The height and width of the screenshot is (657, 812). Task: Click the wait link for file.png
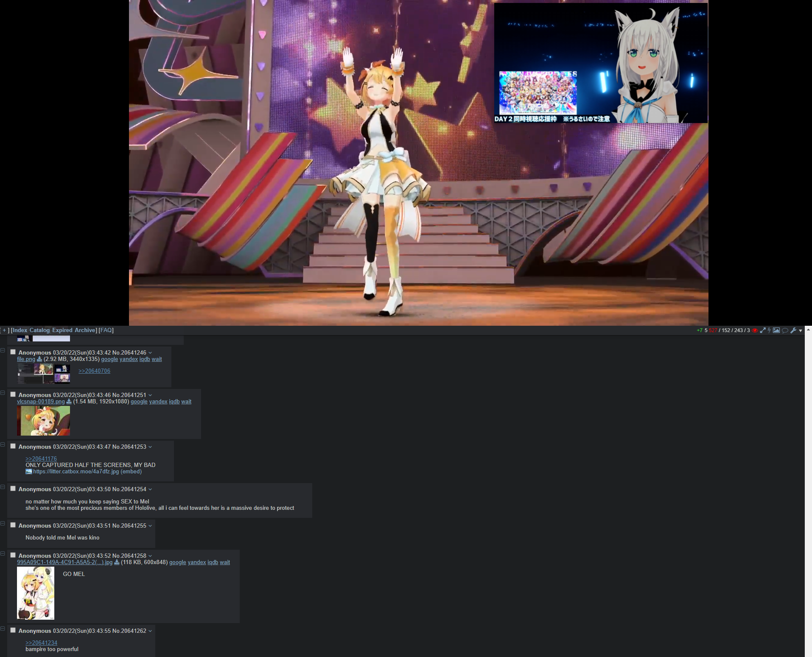157,359
